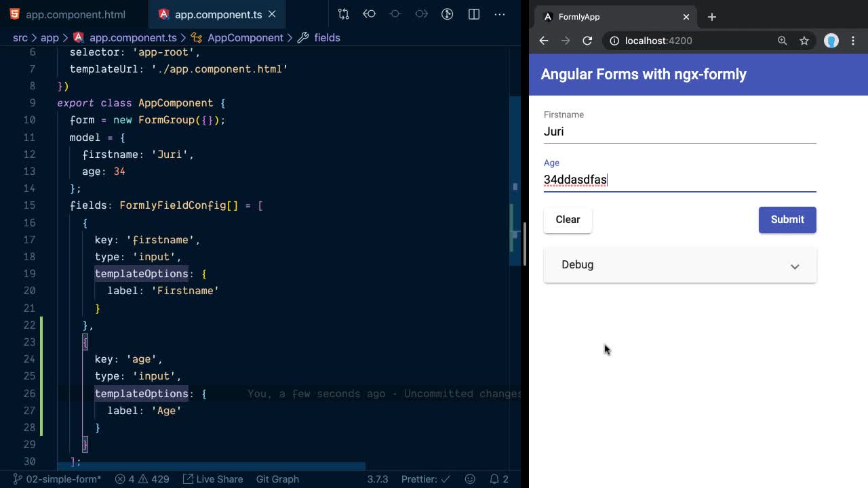Open the AppComponent breadcrumb dropdown
This screenshot has height=488, width=868.
click(245, 38)
